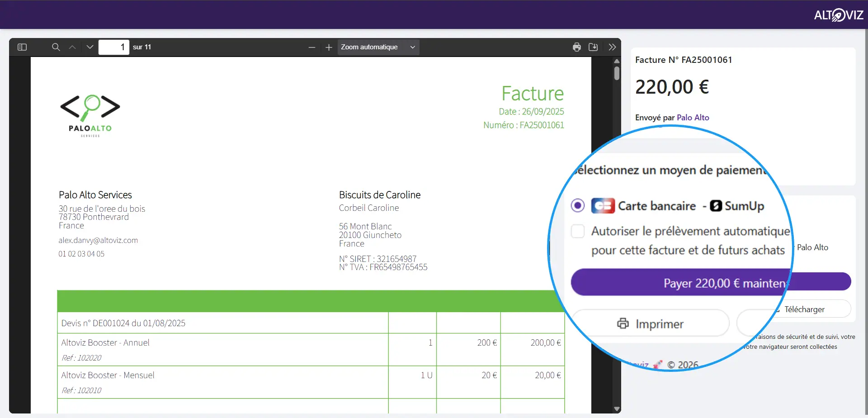Click the PDF scrollbar down arrow
The height and width of the screenshot is (418, 868).
click(x=617, y=409)
